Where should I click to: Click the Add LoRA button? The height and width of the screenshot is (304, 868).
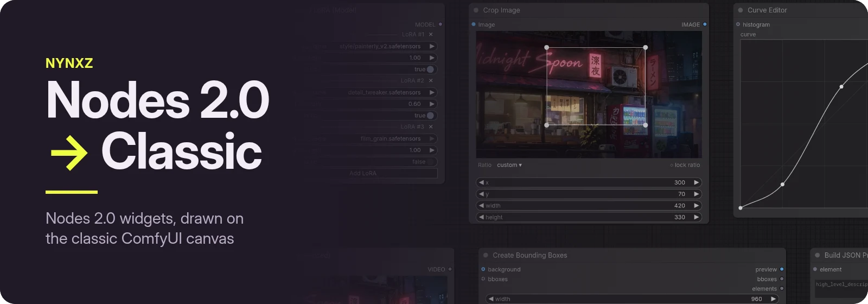[x=363, y=173]
